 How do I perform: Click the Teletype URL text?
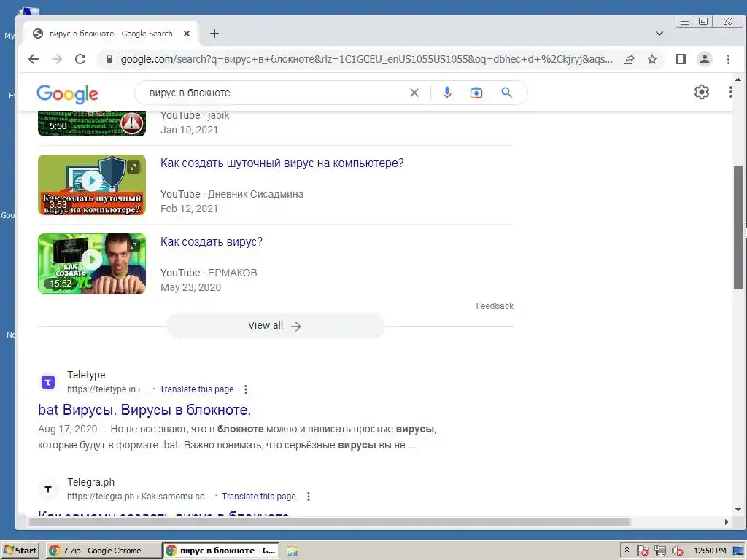click(108, 389)
